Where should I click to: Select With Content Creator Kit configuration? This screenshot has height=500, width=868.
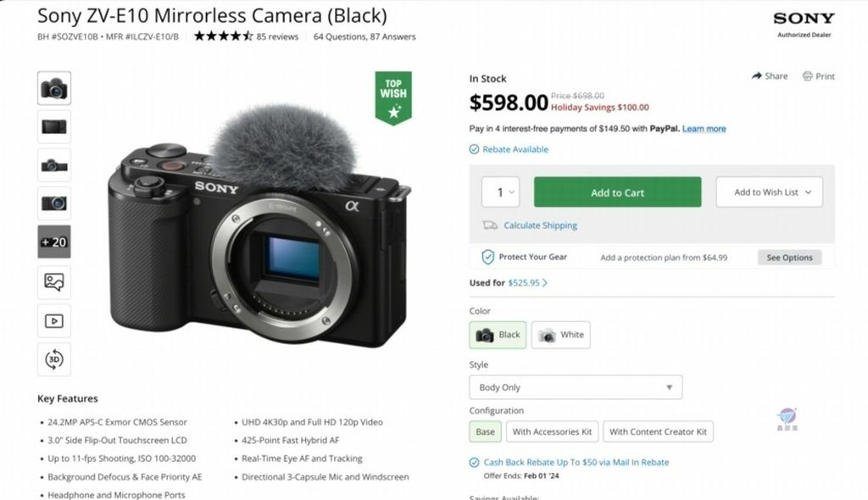coord(659,431)
